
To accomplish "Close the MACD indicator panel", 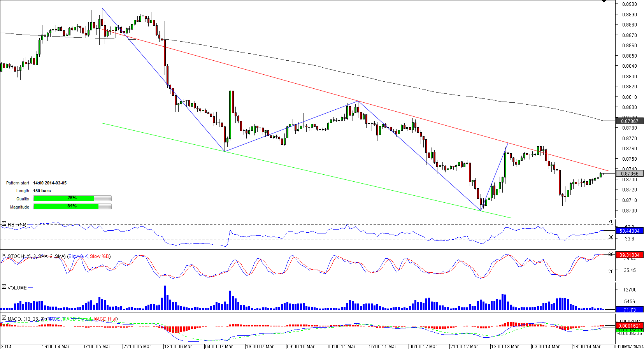I will pyautogui.click(x=4, y=318).
